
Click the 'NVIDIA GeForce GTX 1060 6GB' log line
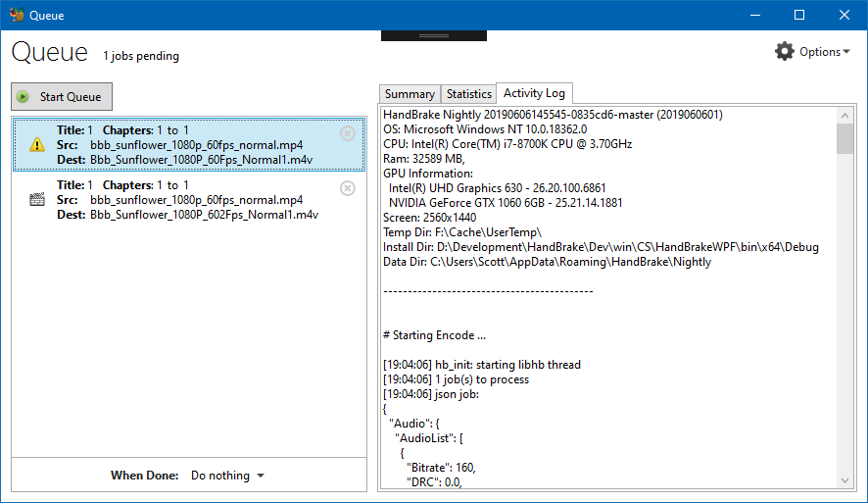[506, 203]
